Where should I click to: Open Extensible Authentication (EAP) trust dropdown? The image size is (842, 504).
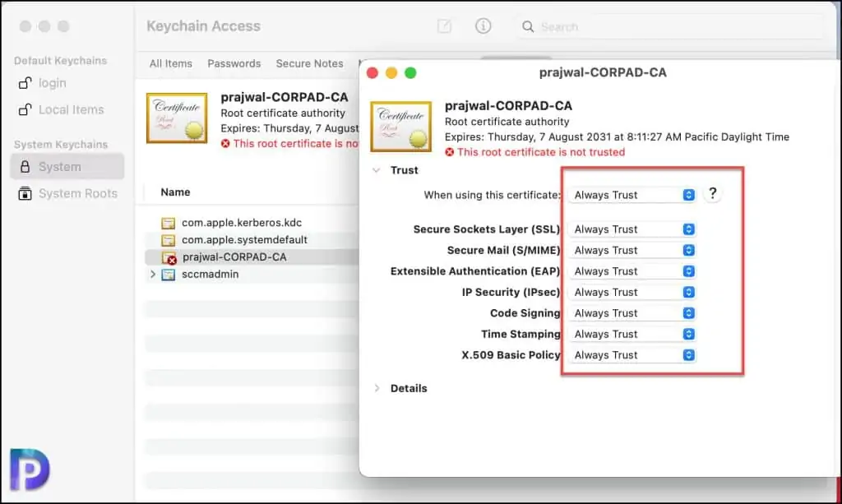coord(632,271)
